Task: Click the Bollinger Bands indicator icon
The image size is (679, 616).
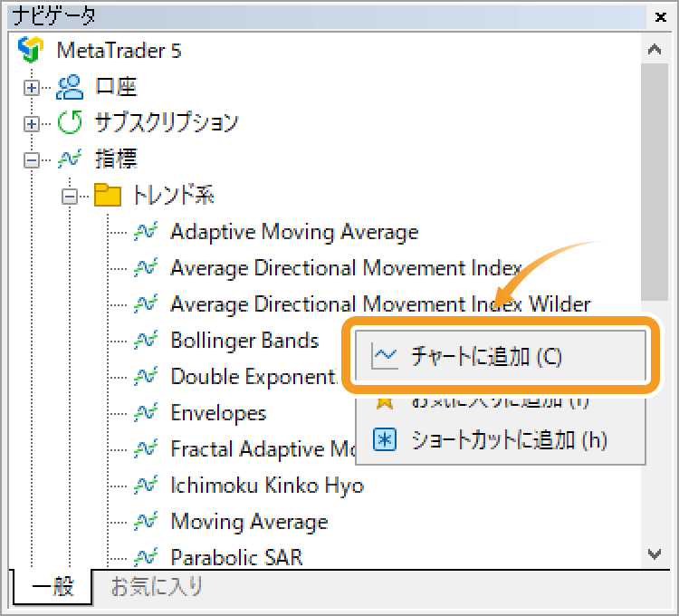Action: pos(146,341)
